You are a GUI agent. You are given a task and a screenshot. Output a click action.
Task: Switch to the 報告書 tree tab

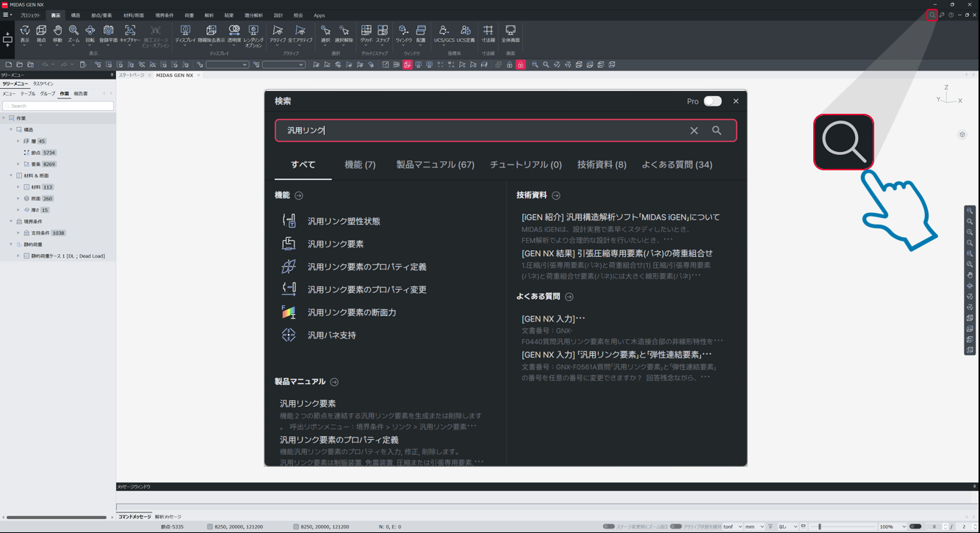tap(81, 94)
